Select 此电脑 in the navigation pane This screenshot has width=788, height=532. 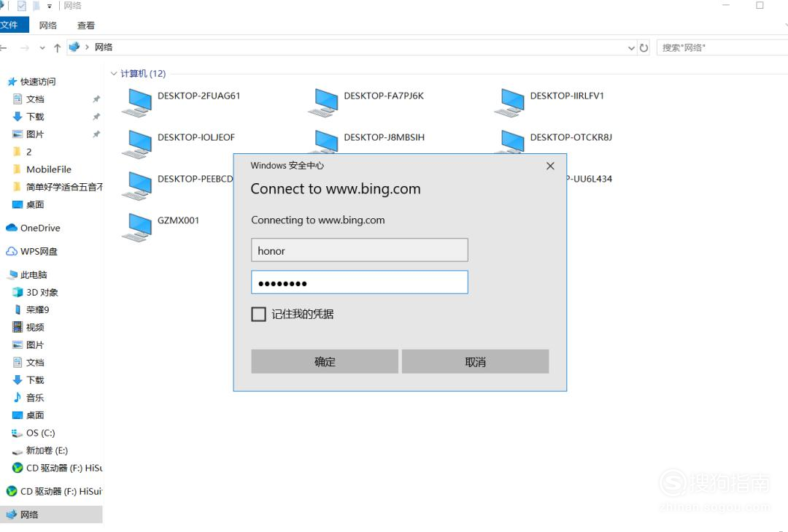pyautogui.click(x=28, y=274)
